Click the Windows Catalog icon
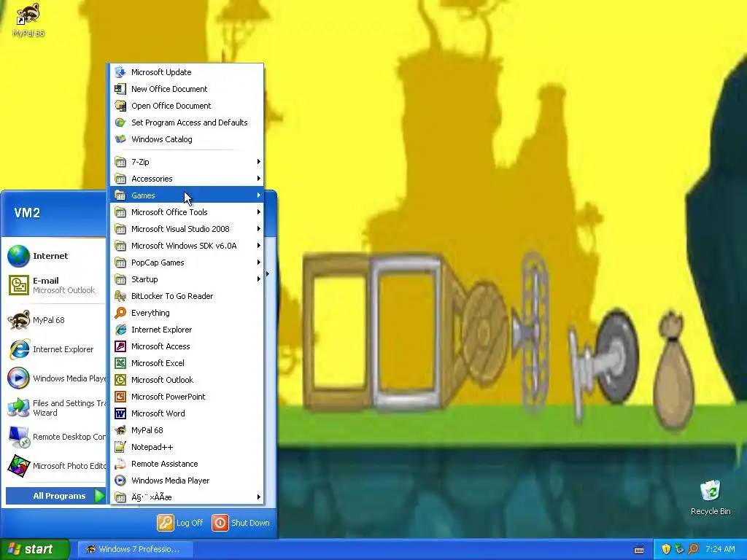Viewport: 747px width, 560px height. (x=120, y=139)
